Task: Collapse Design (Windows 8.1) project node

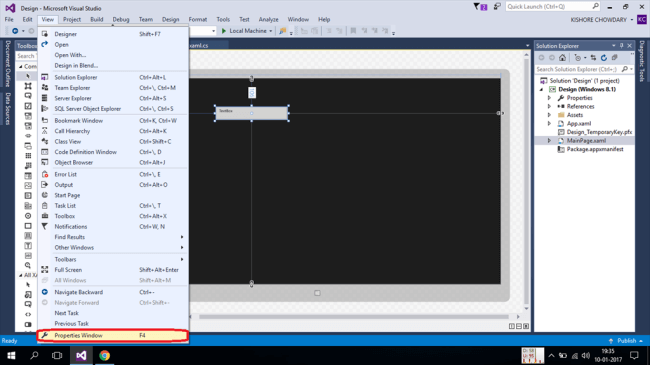Action: pyautogui.click(x=541, y=90)
